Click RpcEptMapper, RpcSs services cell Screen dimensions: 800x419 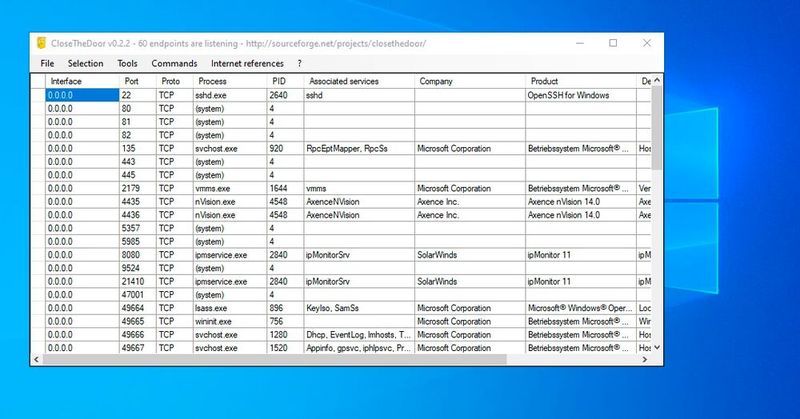[x=359, y=149]
